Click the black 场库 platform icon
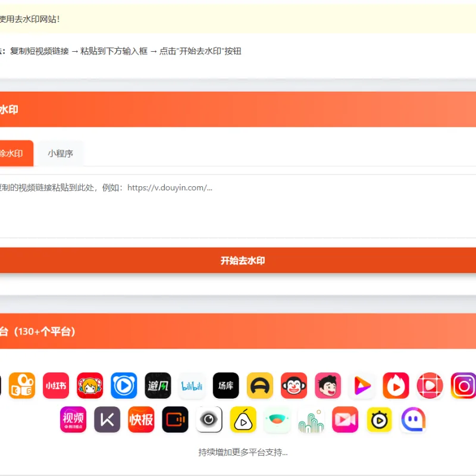Screen dimensions: 476x476 226,386
